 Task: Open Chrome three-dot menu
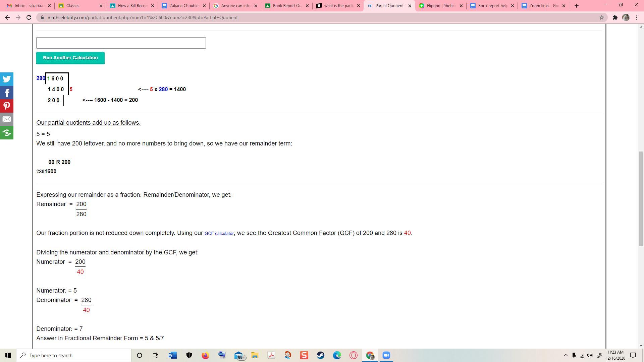point(637,17)
